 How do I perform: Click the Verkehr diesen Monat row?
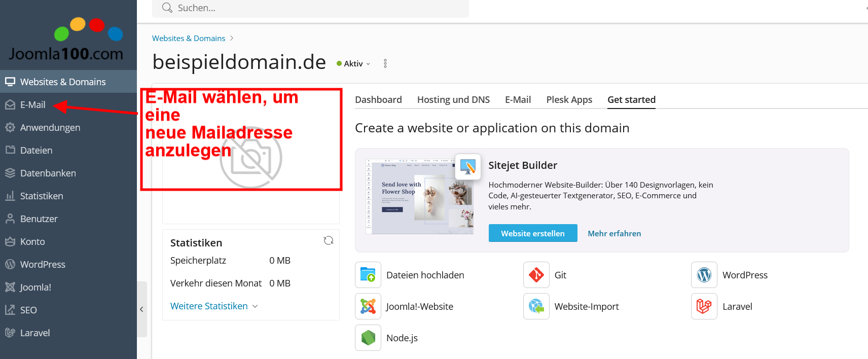coord(230,283)
